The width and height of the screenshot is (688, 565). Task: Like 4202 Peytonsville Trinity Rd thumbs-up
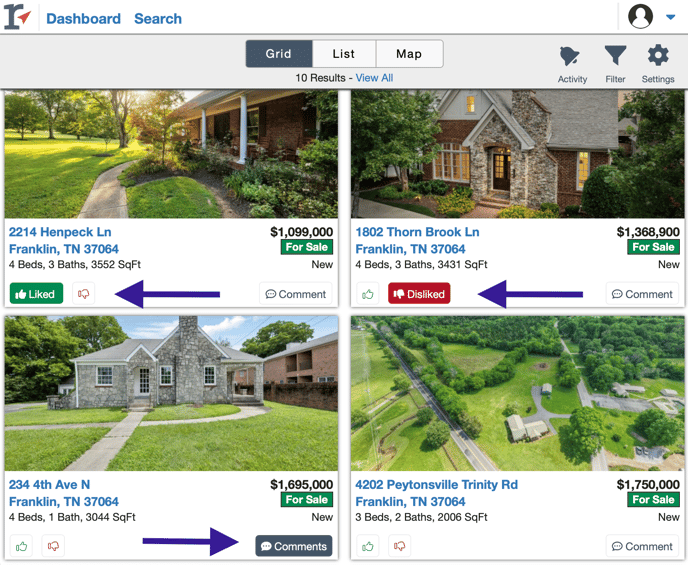tap(368, 546)
